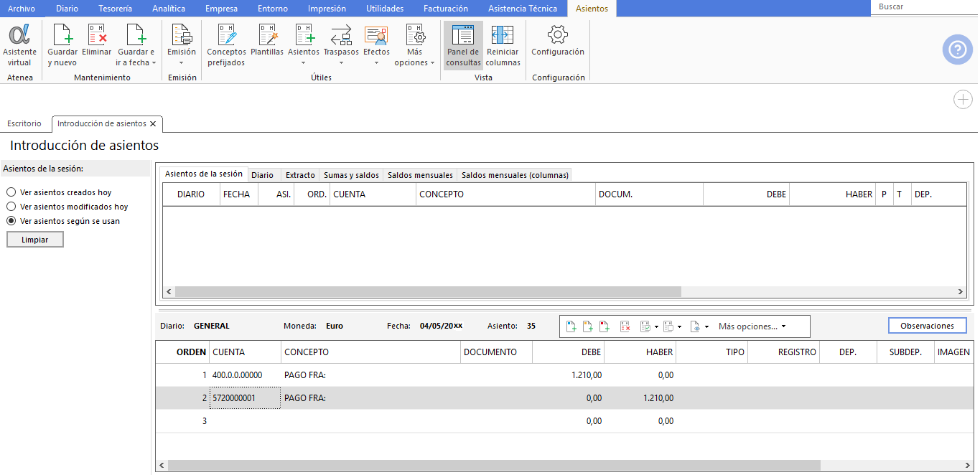Expand the Asientos dropdown arrow in Útiles
Screen dimensions: 980x475
(x=304, y=63)
